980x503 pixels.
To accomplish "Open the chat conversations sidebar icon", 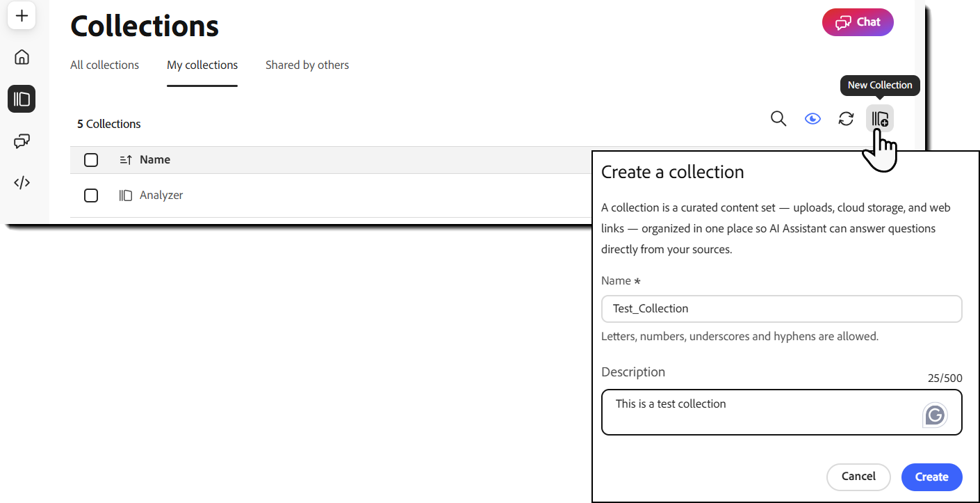I will (x=22, y=141).
